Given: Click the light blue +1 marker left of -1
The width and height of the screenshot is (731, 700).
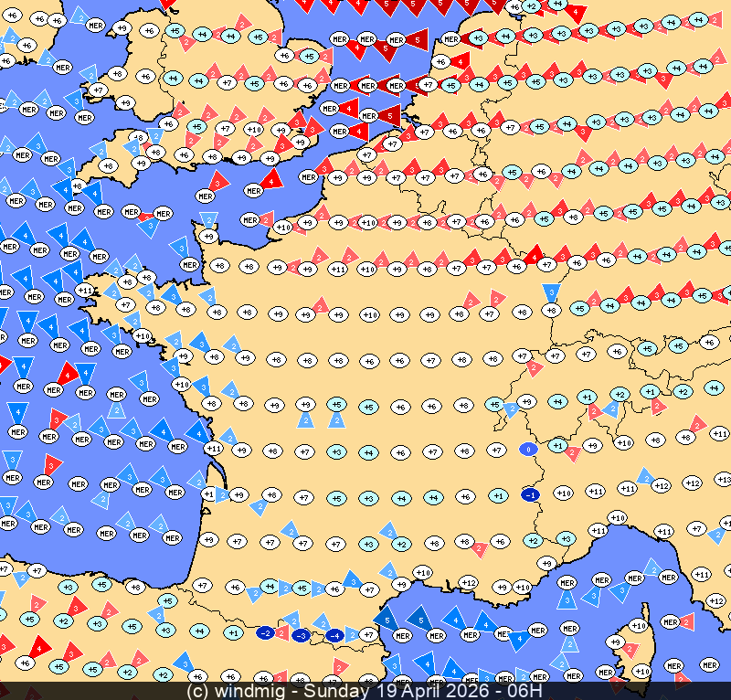Looking at the screenshot, I should [497, 495].
